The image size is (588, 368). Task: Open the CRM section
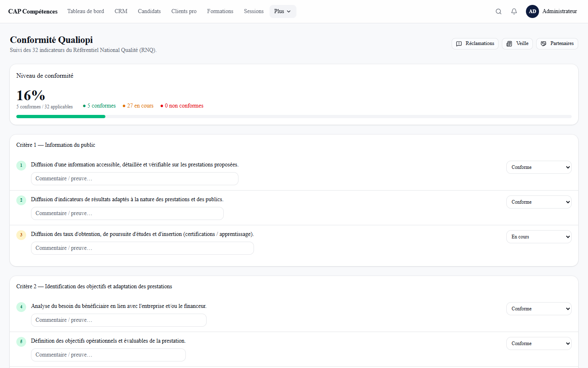click(121, 11)
